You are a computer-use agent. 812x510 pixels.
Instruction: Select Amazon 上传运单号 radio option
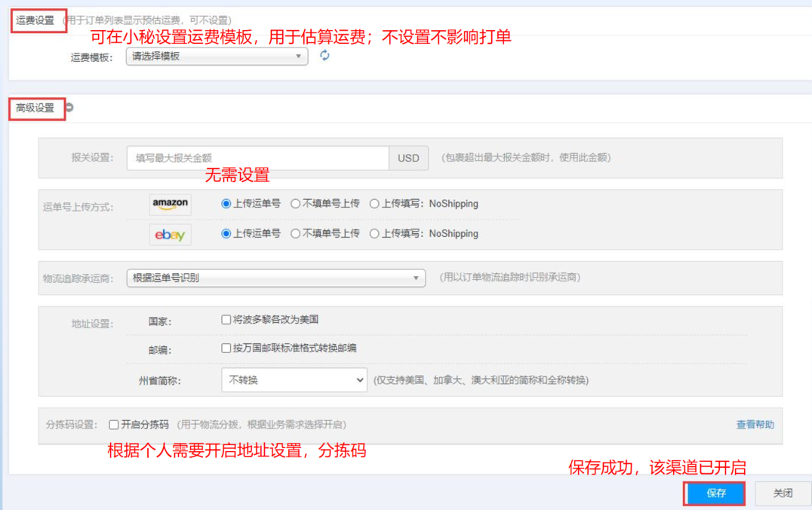(x=226, y=204)
